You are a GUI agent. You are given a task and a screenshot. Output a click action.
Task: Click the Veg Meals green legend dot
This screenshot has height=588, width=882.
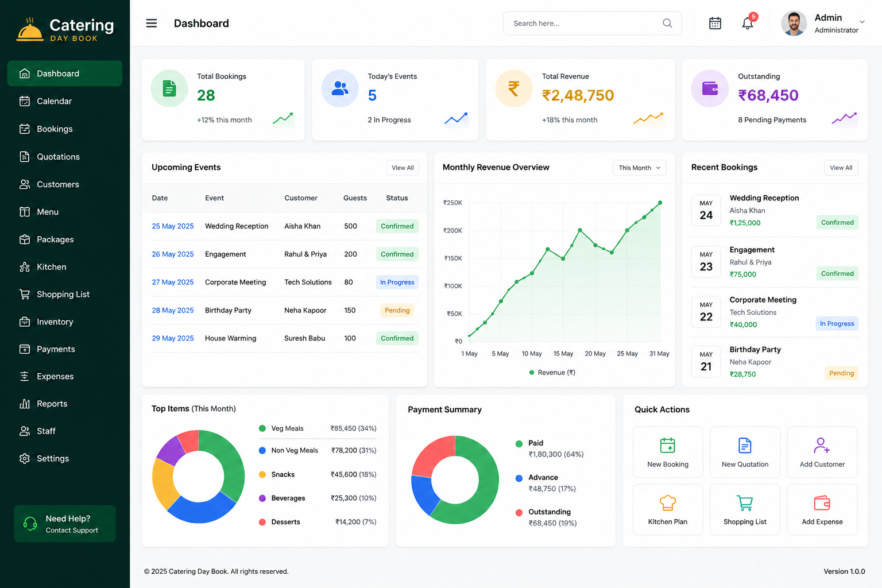tap(262, 428)
